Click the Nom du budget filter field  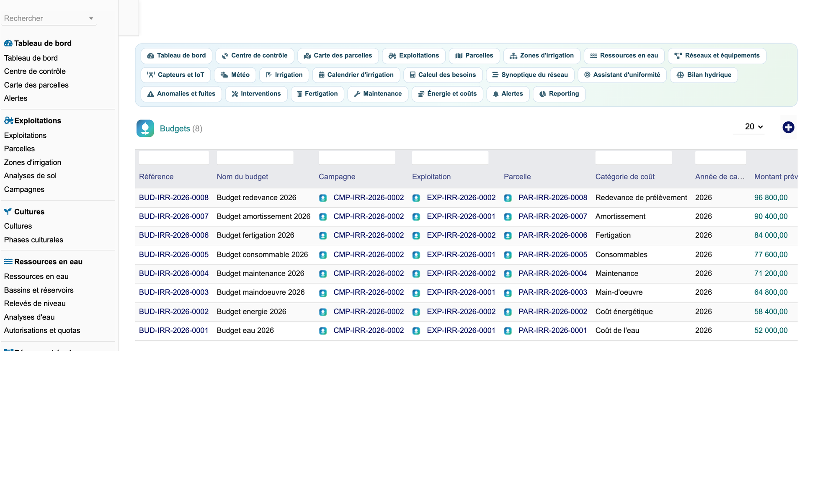255,157
